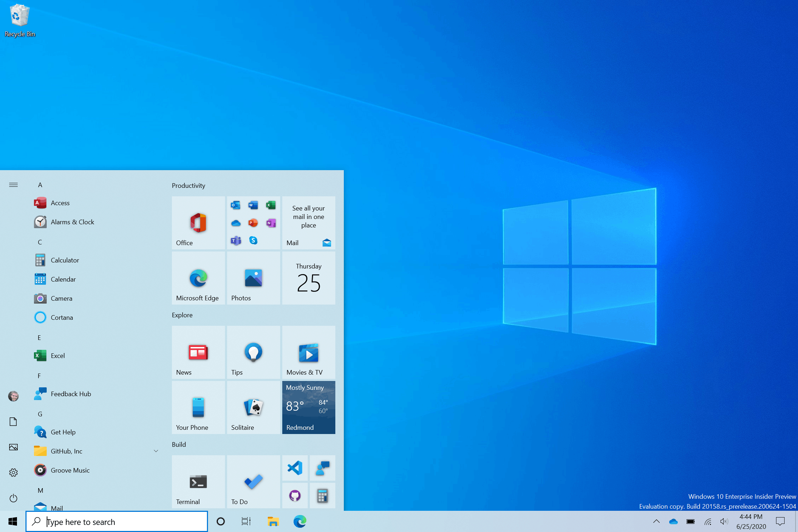798x532 pixels.
Task: Open Visual Studio Code tile
Action: [x=295, y=468]
